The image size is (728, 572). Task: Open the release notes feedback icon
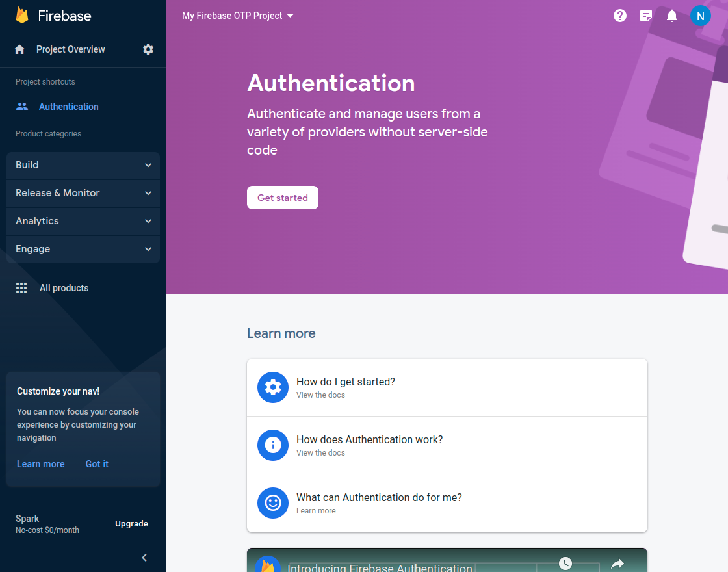(x=646, y=16)
